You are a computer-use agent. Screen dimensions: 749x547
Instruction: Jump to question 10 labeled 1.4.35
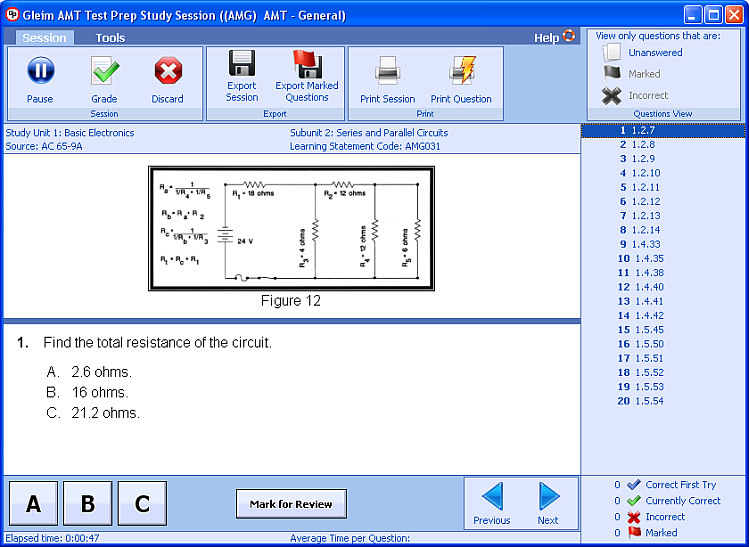(x=647, y=258)
